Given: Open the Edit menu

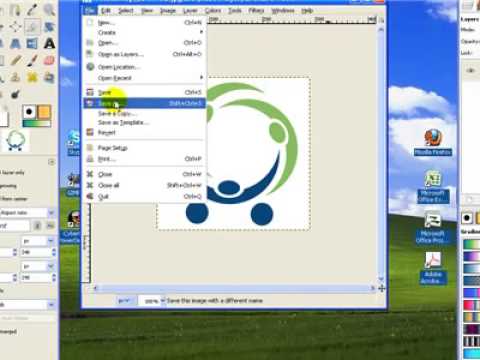Looking at the screenshot, I should click(105, 11).
